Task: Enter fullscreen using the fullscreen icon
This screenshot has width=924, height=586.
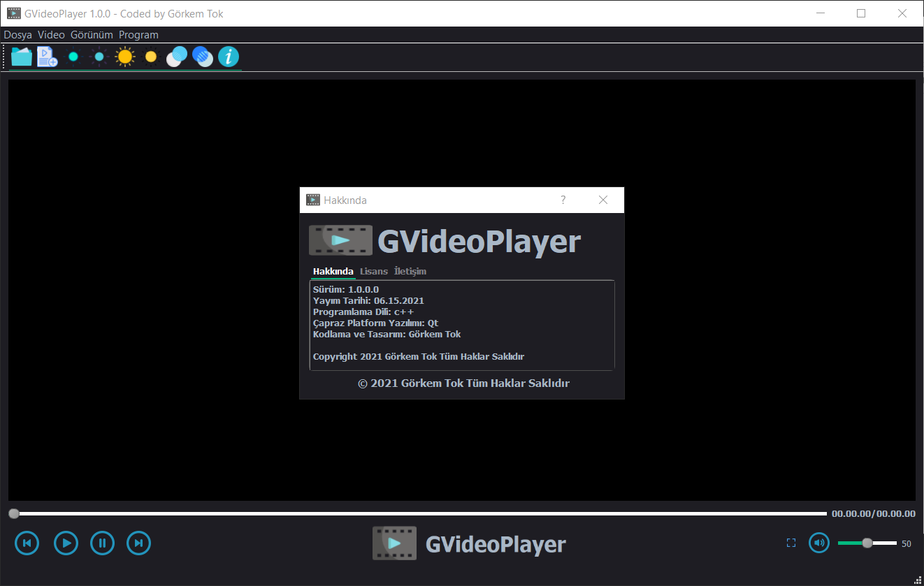Action: pos(791,543)
